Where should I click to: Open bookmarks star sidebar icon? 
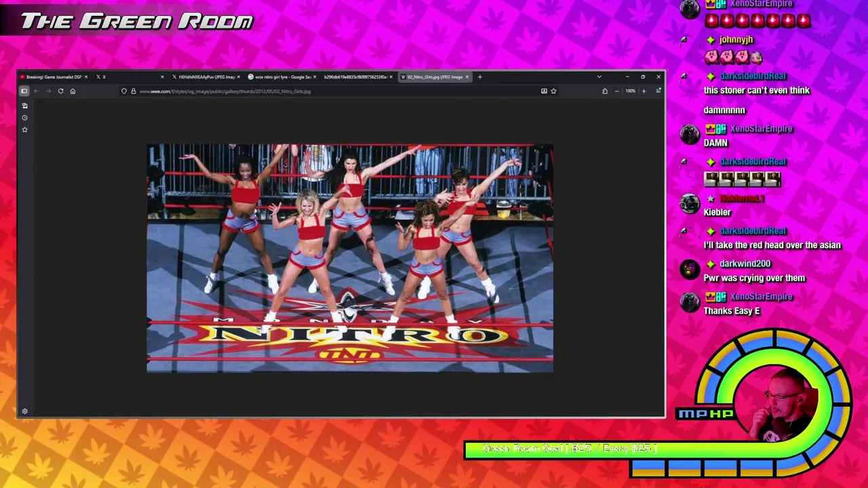(x=24, y=129)
